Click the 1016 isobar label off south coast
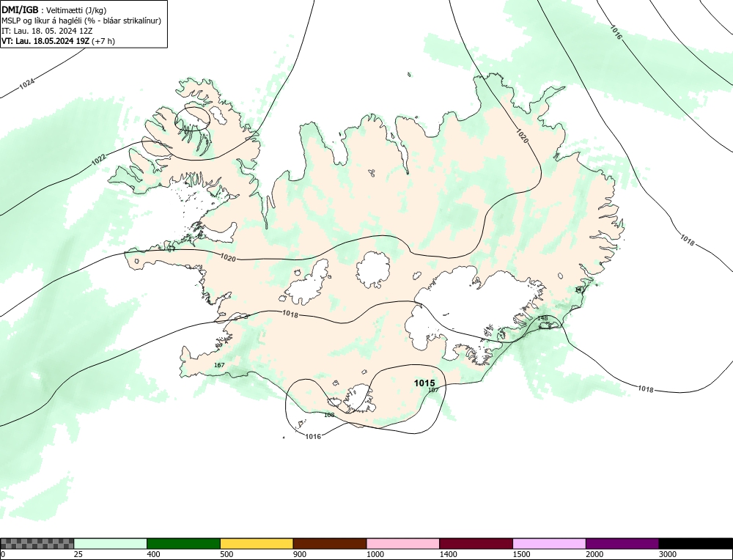This screenshot has width=733, height=560. (x=313, y=437)
